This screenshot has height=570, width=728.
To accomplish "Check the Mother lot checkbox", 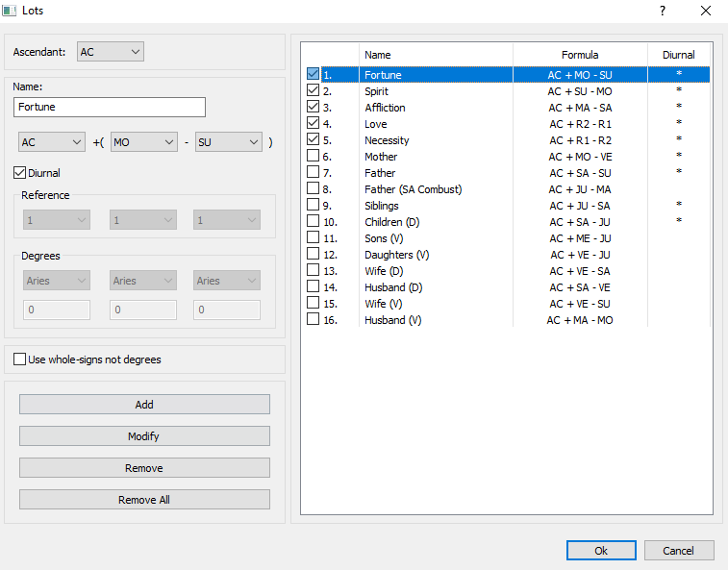I will (x=313, y=157).
